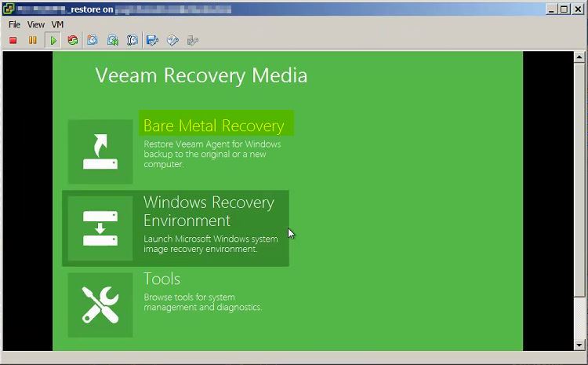This screenshot has width=588, height=365.
Task: Click the Veeam Recovery Media title
Action: click(201, 75)
